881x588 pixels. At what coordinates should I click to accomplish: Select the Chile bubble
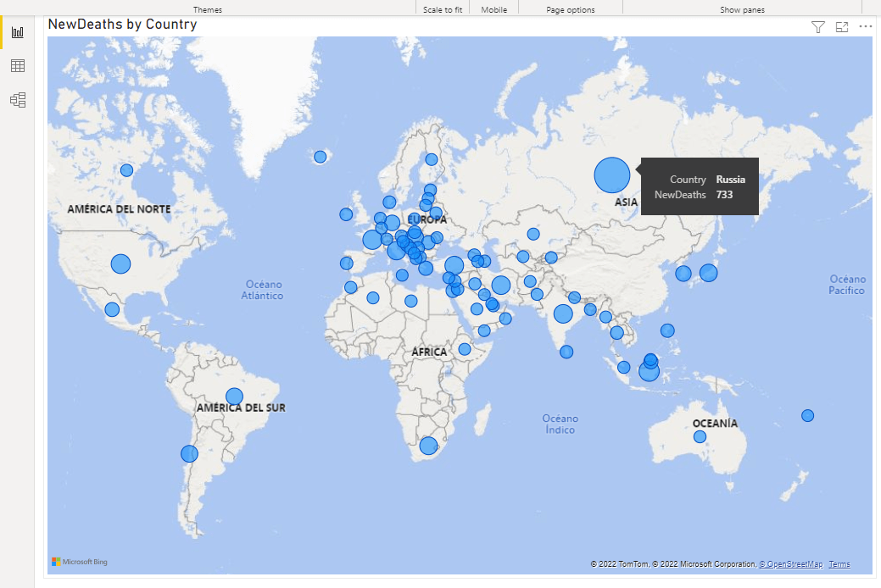point(189,453)
